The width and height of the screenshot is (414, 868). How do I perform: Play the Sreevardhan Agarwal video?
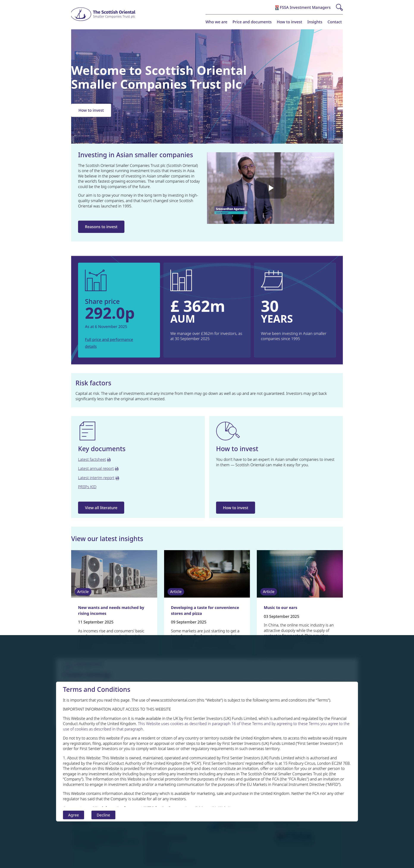(270, 188)
